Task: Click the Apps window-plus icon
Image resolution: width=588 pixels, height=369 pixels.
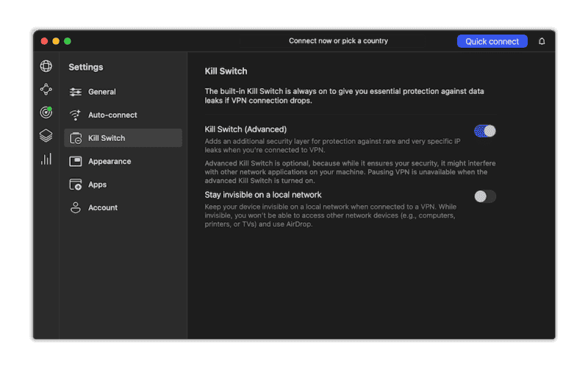Action: pos(76,184)
